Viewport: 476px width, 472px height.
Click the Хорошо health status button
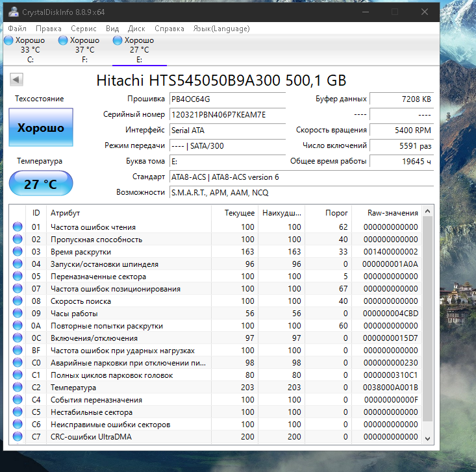41,128
